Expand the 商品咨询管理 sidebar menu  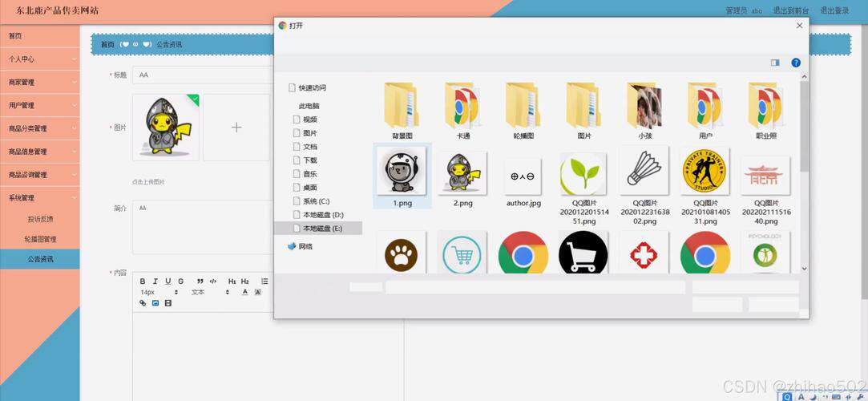click(40, 175)
